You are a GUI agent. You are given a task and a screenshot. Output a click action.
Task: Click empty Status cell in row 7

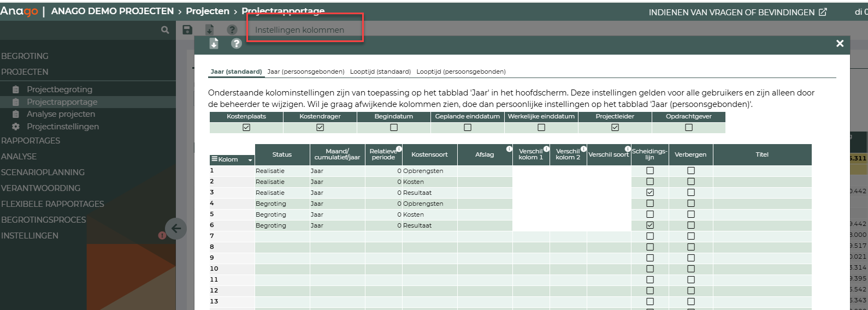[282, 236]
